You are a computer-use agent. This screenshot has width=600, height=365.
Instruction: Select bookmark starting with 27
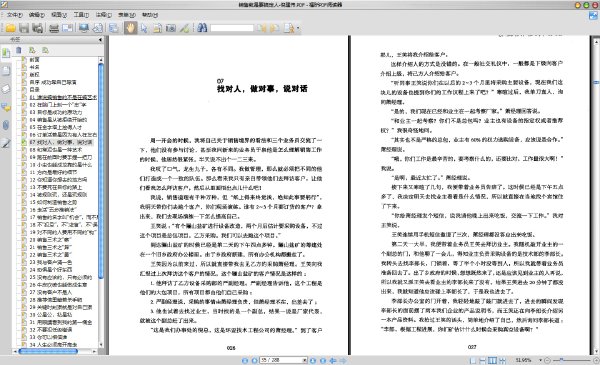point(51,292)
